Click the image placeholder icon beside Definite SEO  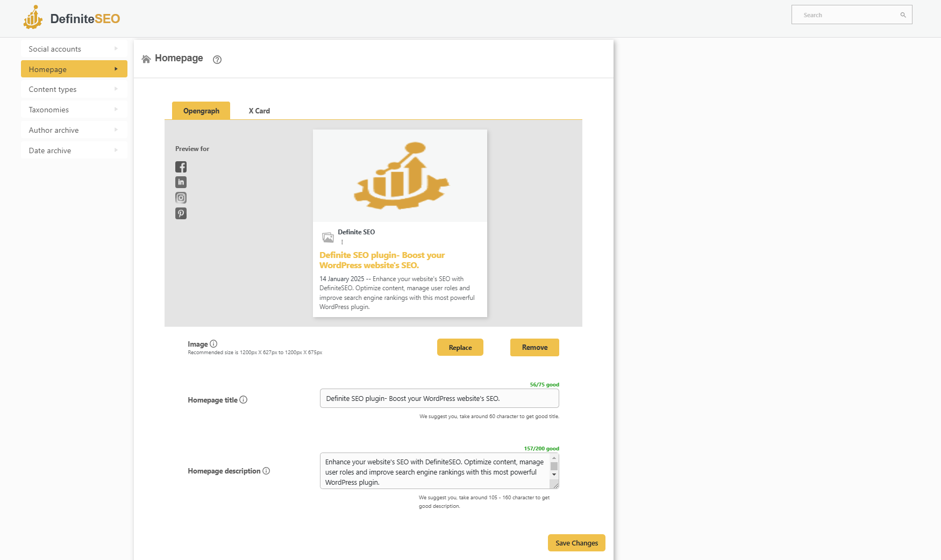(328, 237)
